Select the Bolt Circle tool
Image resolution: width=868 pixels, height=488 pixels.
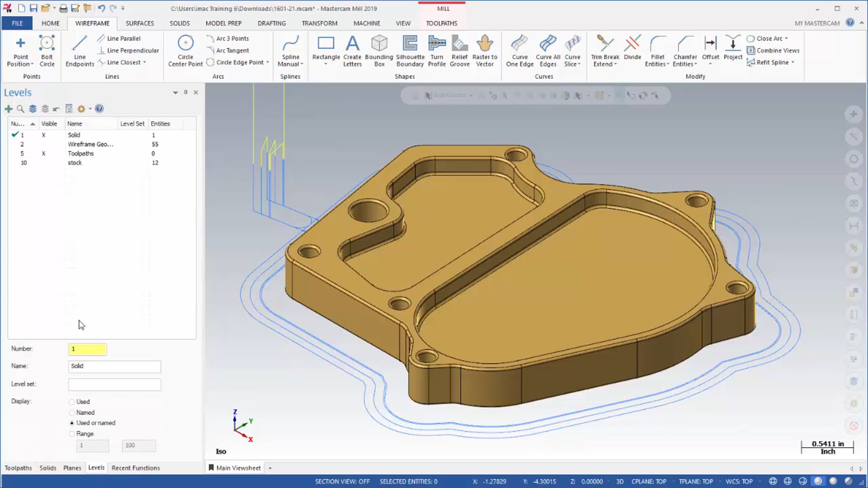[x=47, y=51]
